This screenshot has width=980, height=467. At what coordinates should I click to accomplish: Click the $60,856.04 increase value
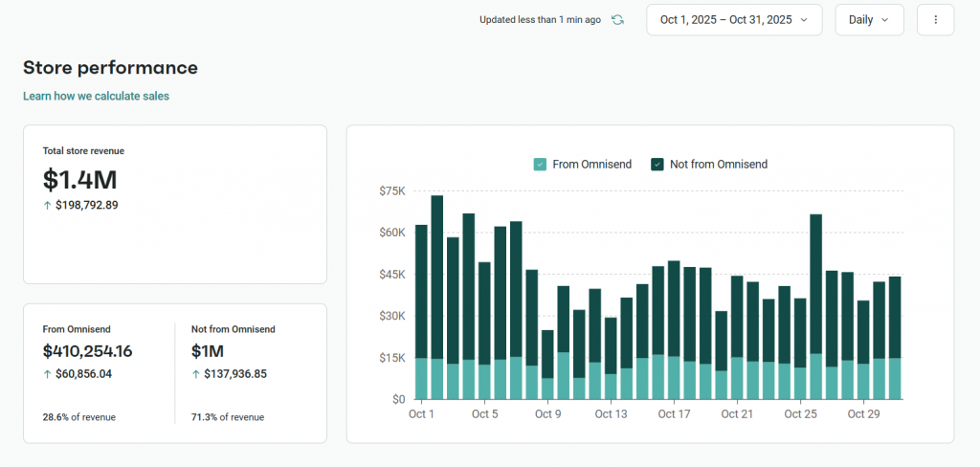(x=86, y=374)
